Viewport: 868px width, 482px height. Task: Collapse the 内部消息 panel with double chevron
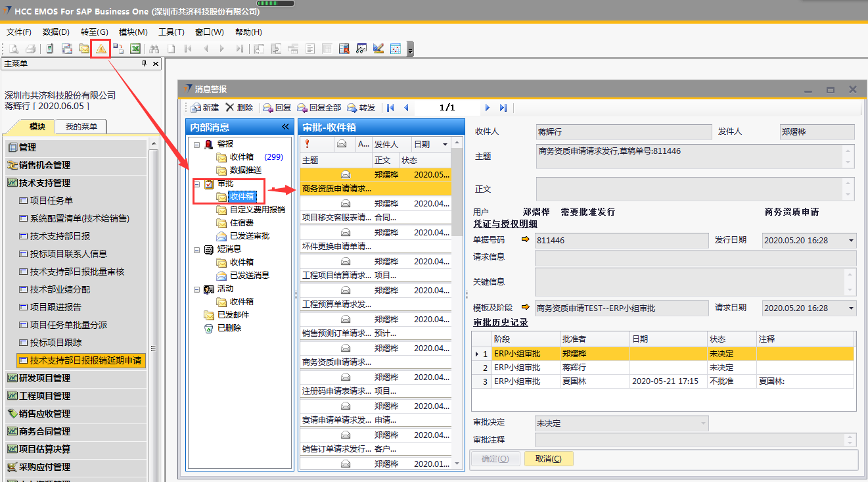tap(285, 127)
